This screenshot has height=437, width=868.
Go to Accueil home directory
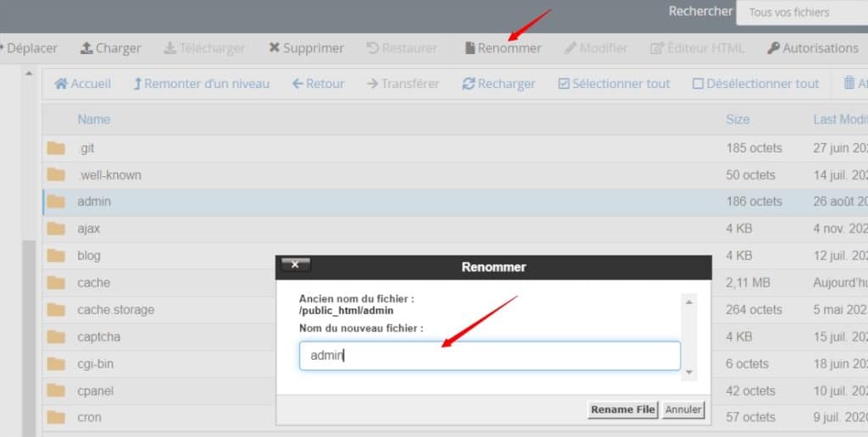tap(83, 84)
